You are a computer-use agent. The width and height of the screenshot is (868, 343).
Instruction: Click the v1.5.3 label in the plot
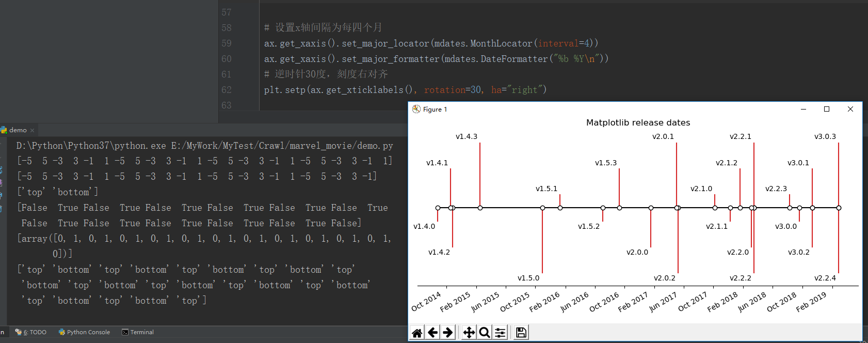(606, 163)
